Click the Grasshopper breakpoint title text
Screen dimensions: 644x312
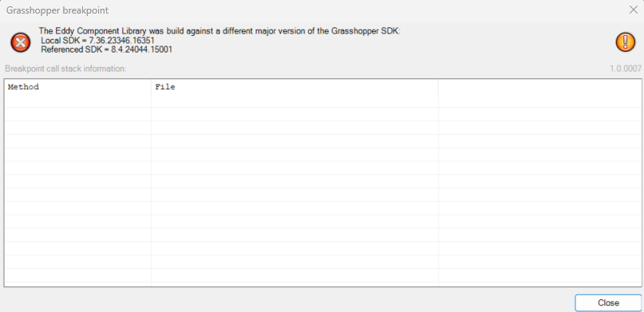click(x=57, y=10)
